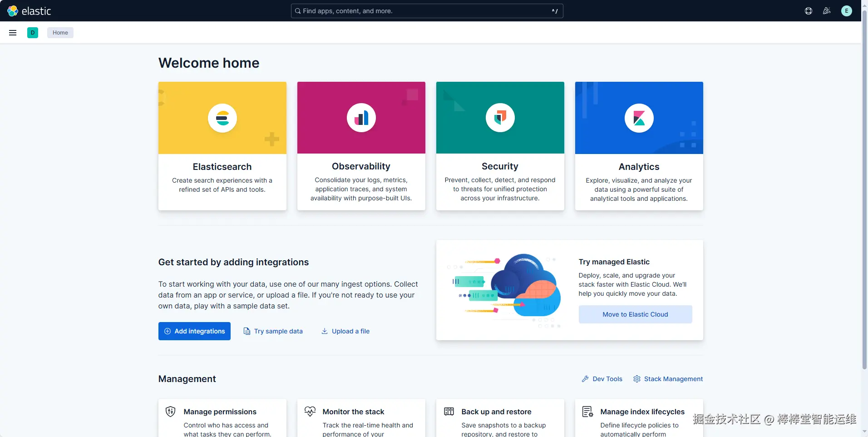Open the Analytics card title
868x437 pixels.
point(639,167)
